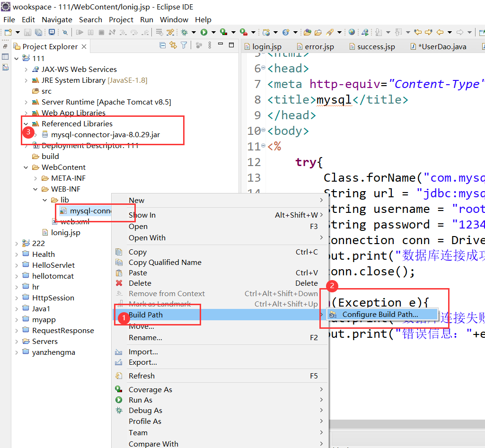Click the Debug bug icon

pos(185,32)
